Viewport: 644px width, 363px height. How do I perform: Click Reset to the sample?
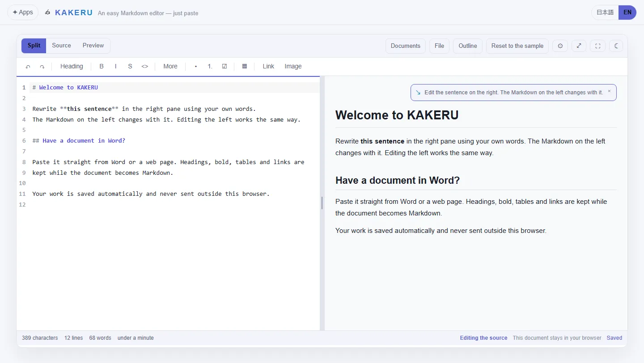[517, 46]
